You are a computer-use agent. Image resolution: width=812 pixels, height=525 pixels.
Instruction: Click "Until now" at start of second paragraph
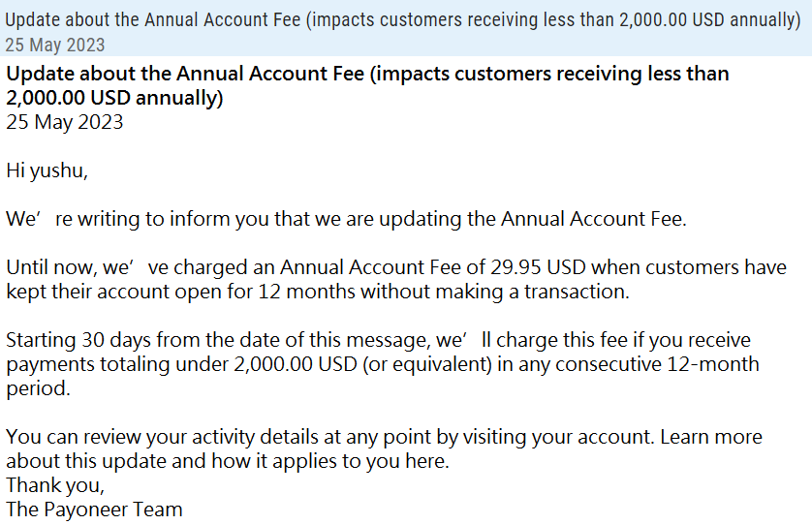coord(51,267)
